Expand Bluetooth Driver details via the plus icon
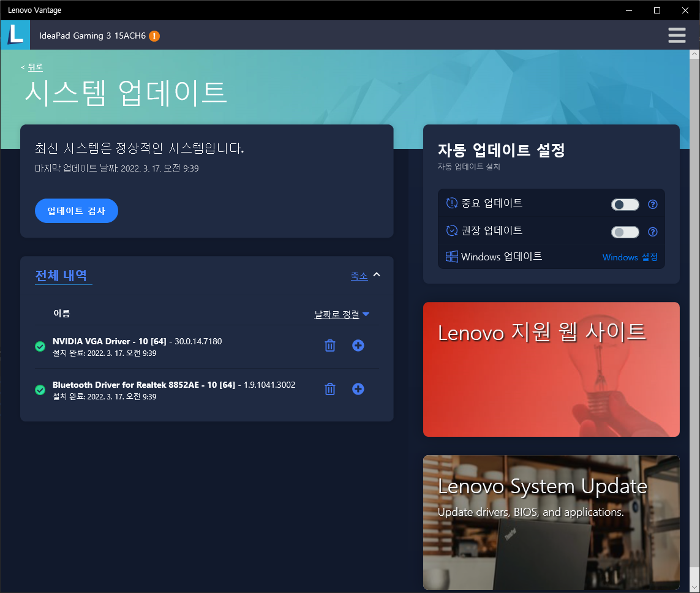The image size is (700, 593). pos(358,389)
